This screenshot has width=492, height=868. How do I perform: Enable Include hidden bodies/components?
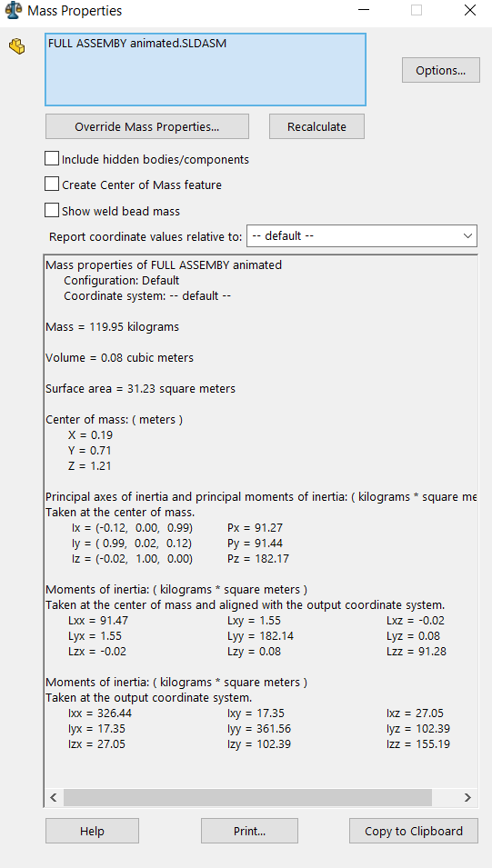(x=52, y=159)
